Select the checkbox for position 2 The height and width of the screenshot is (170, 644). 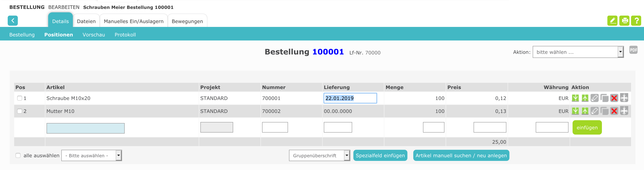pyautogui.click(x=19, y=111)
